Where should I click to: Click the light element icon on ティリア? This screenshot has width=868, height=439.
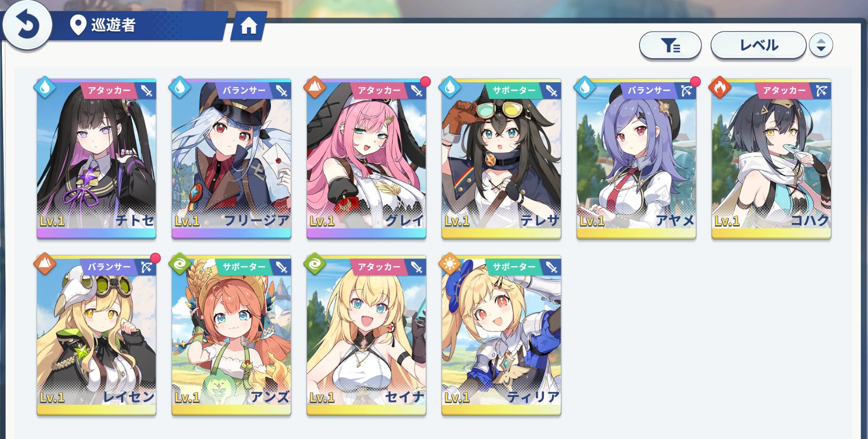[450, 264]
